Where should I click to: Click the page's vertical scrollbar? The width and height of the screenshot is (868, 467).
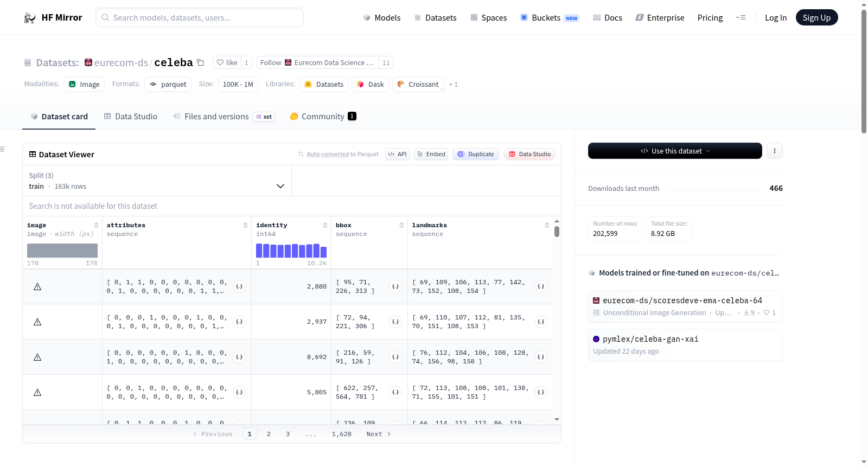[864, 71]
